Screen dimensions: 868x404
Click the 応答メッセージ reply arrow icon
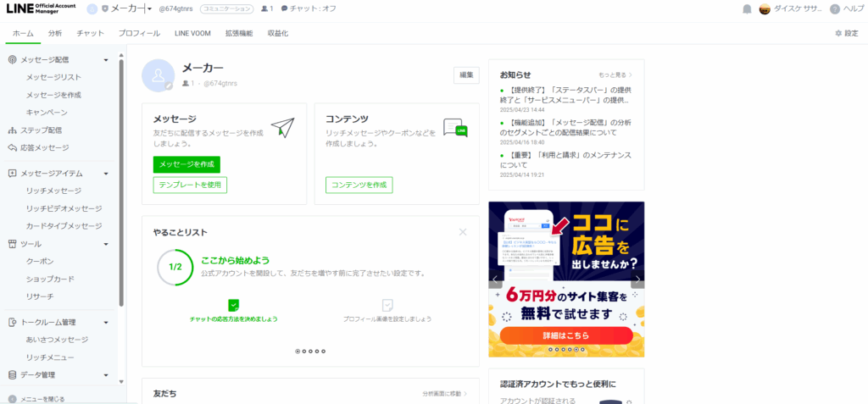[x=12, y=147]
